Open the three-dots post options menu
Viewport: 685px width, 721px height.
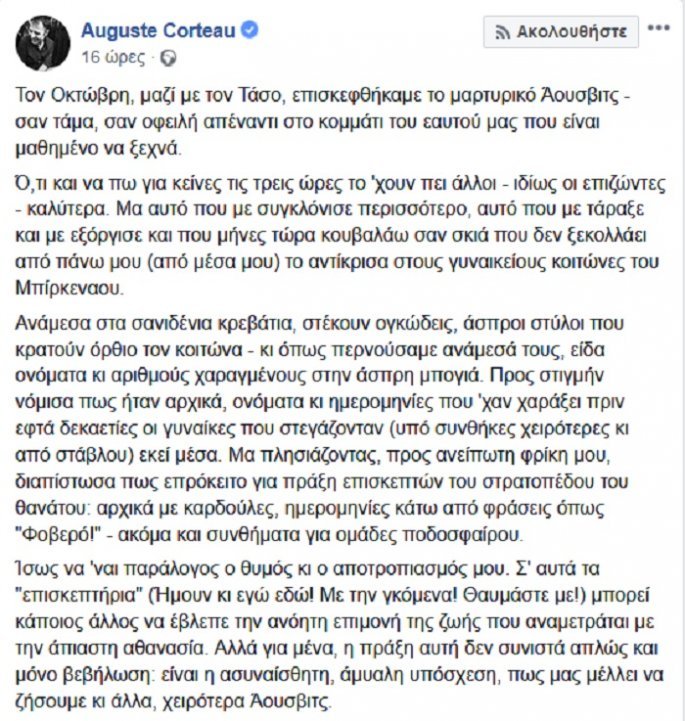point(658,29)
